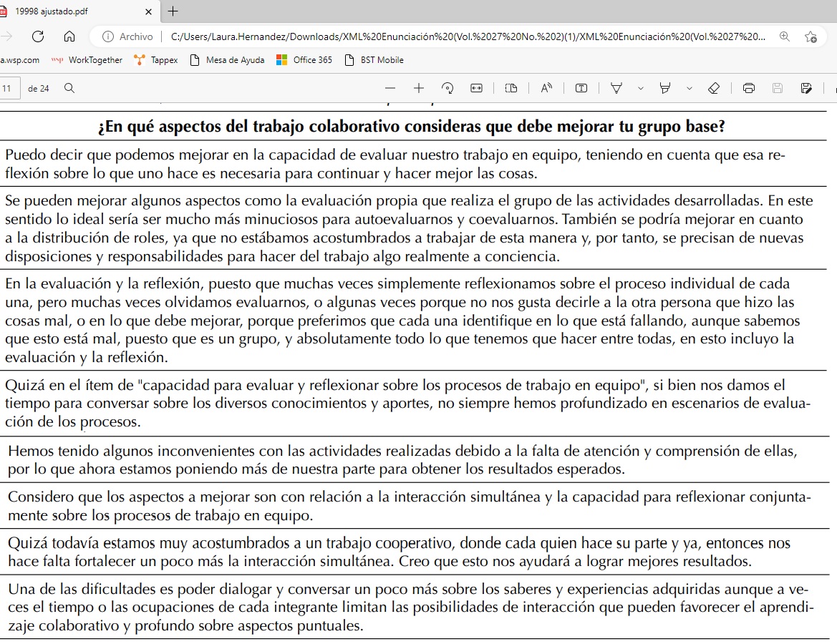Click the PDF zoom in plus icon
837x644 pixels.
pyautogui.click(x=419, y=89)
